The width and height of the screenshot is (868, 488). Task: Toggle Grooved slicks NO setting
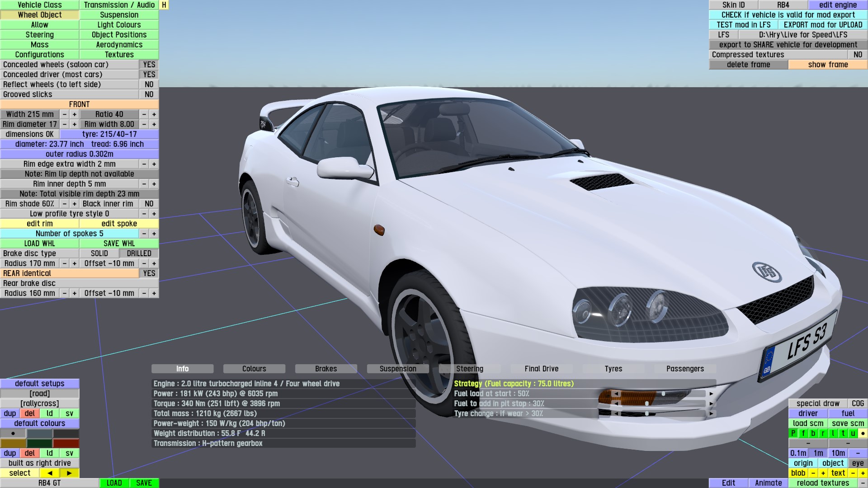(149, 94)
